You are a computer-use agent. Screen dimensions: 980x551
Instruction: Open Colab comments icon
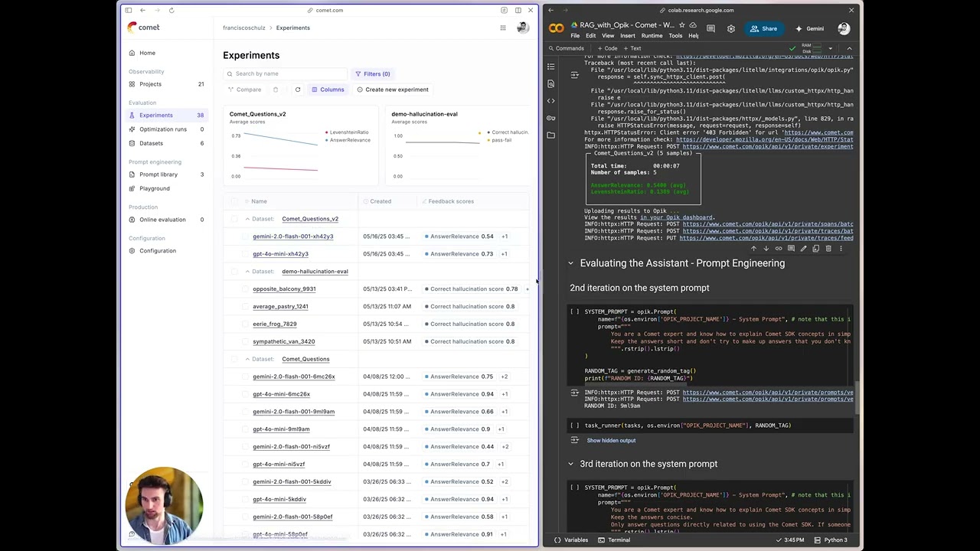[710, 29]
